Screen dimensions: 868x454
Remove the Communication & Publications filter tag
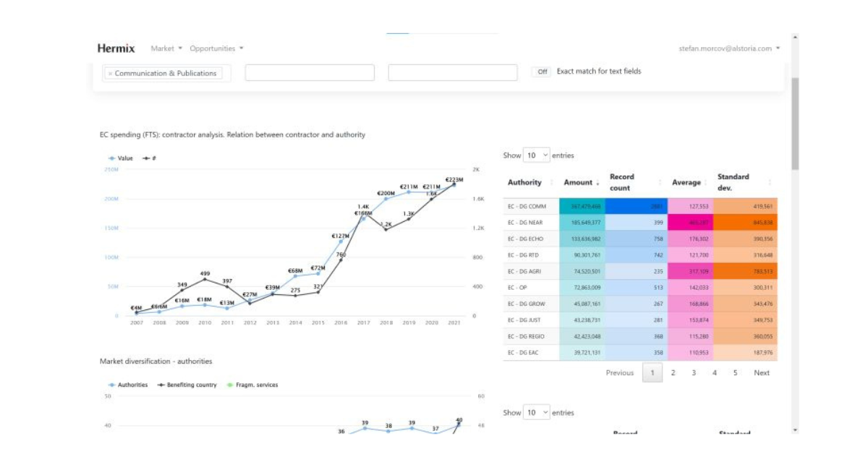(x=110, y=74)
